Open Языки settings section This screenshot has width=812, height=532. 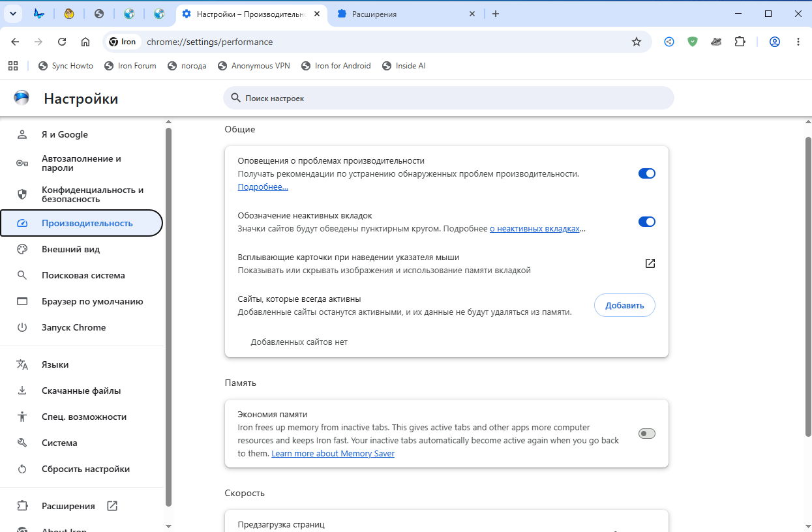82,364
